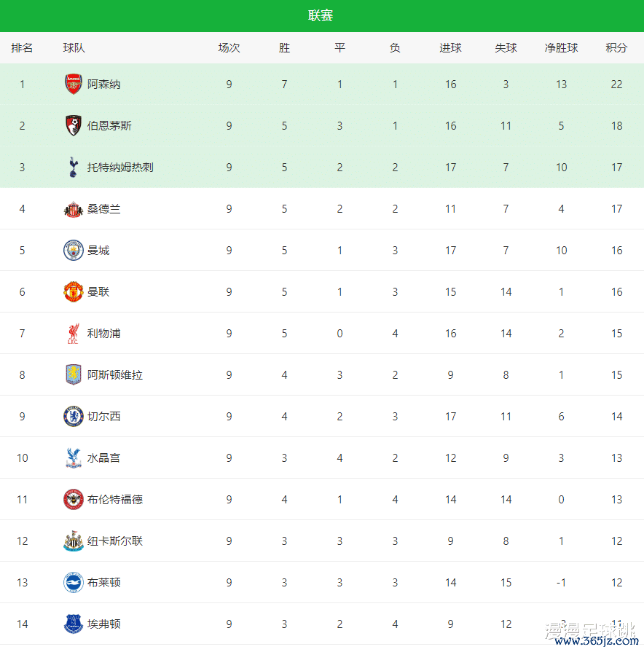Click the Arsenal club crest icon
The width and height of the screenshot is (644, 652).
[x=74, y=84]
